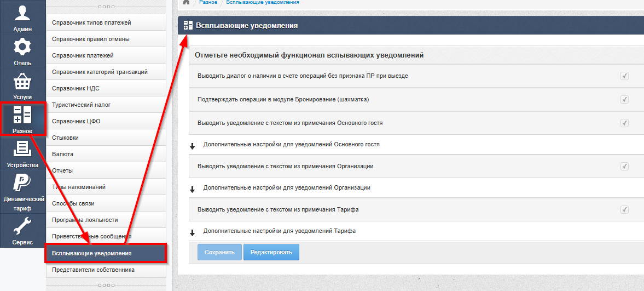Toggle checkbox for confirming operations in Бронирование

click(x=624, y=100)
